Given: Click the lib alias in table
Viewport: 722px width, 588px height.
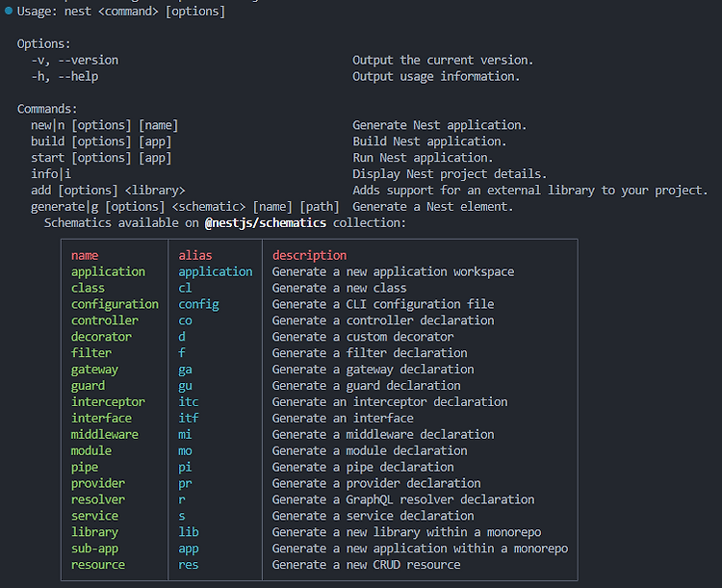Looking at the screenshot, I should click(x=189, y=532).
